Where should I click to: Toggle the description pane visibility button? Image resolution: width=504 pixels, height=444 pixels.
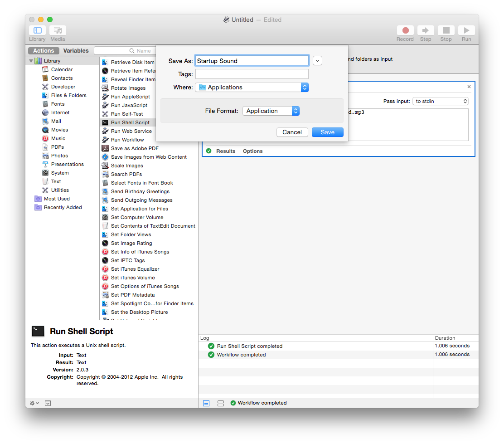pyautogui.click(x=48, y=403)
